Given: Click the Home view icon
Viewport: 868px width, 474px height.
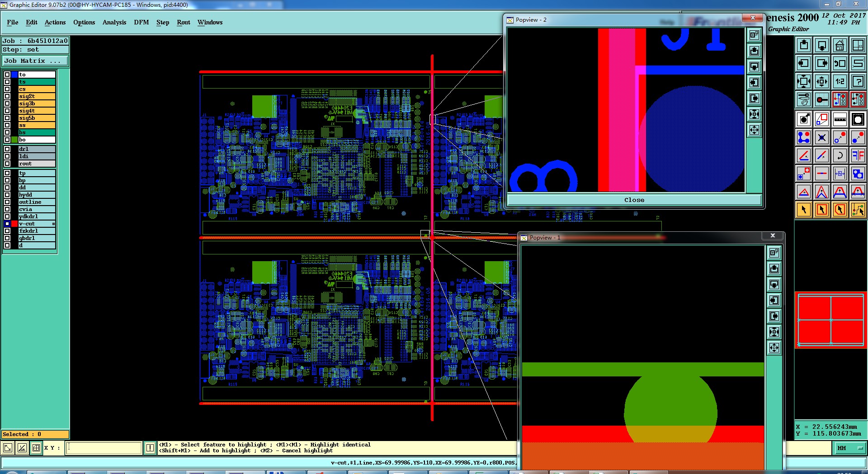Looking at the screenshot, I should 840,45.
